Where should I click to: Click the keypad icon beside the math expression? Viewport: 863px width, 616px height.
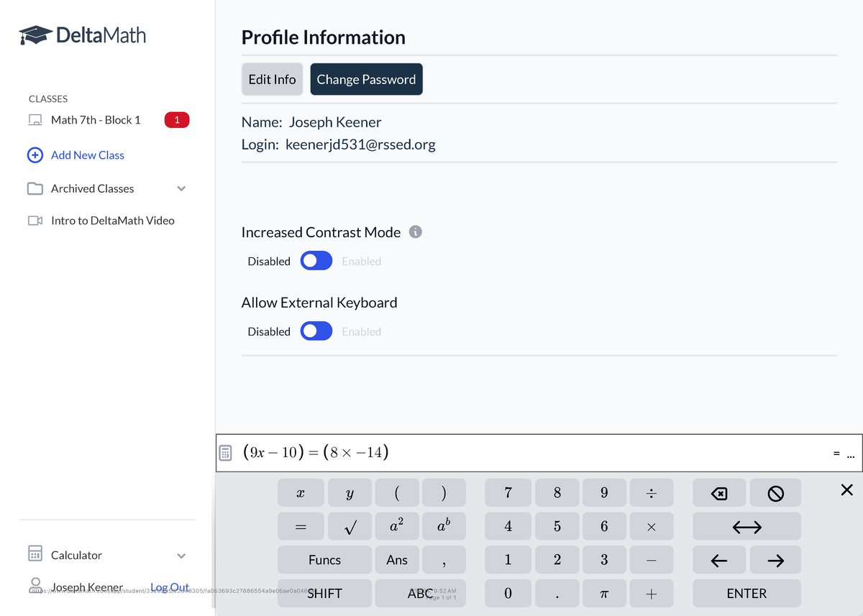click(x=226, y=451)
